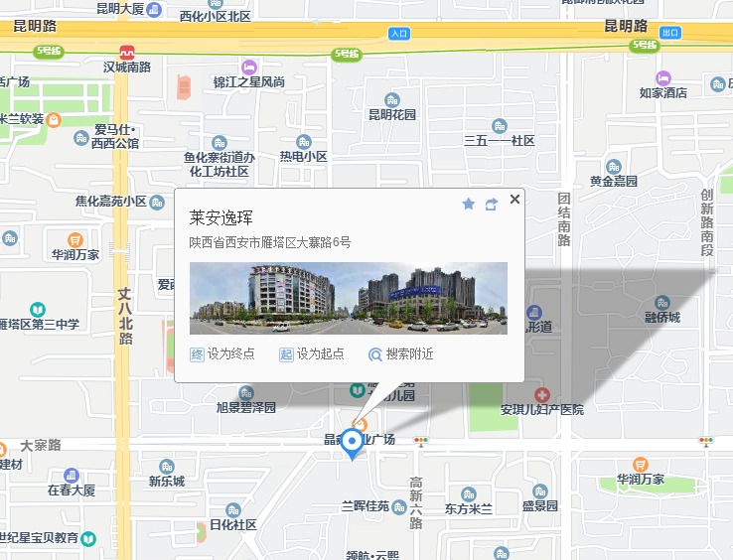Click the 在春大厦 building icon
This screenshot has height=560, width=733.
[72, 476]
